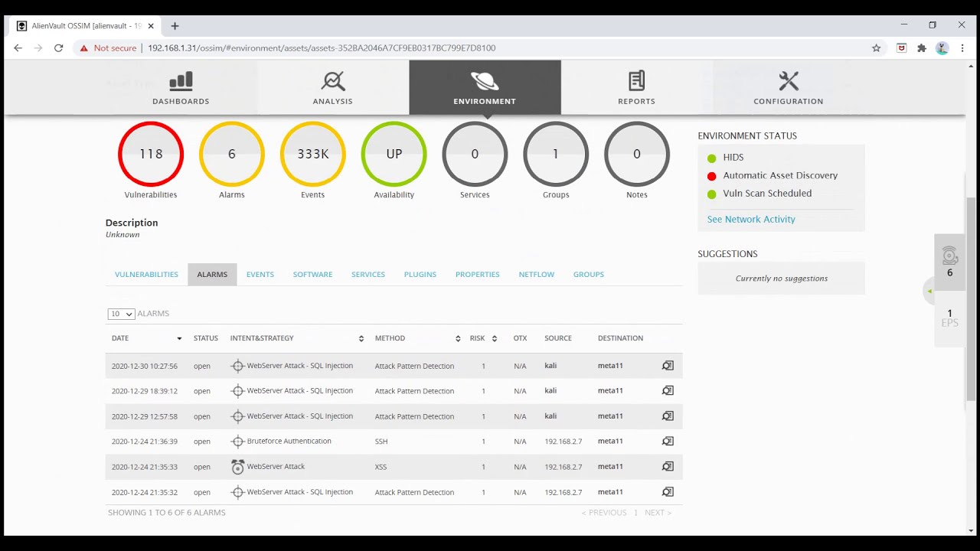Click destination meta11 in XSS alarm row
This screenshot has width=980, height=551.
pyautogui.click(x=610, y=467)
